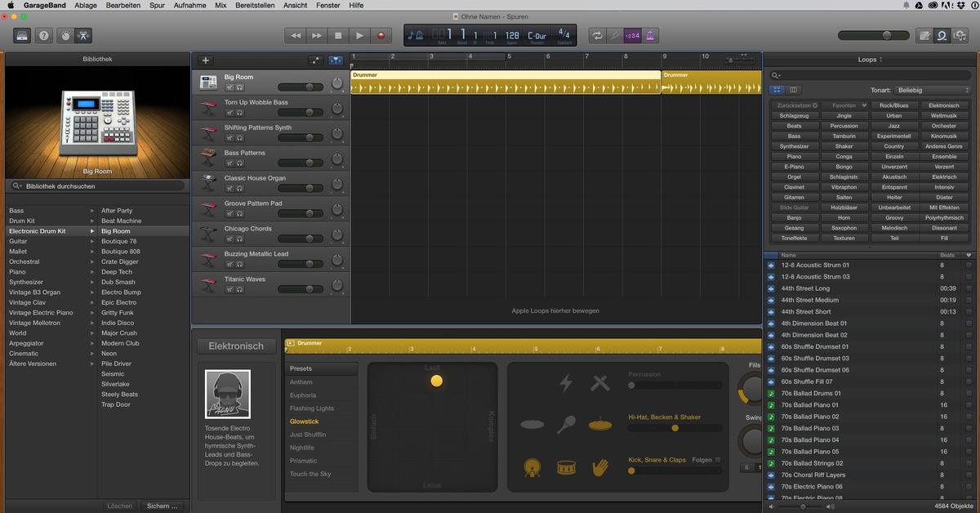The image size is (980, 513).
Task: Toggle the automation button above tracks
Action: coord(316,60)
